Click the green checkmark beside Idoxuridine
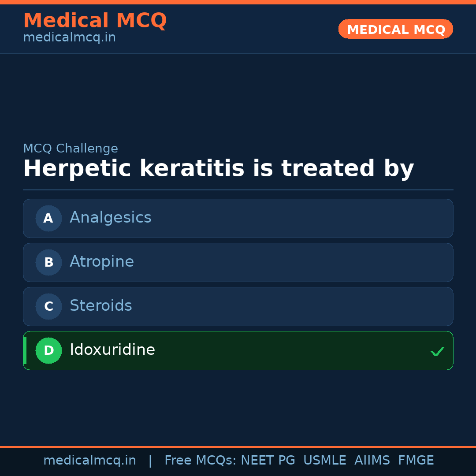Image resolution: width=476 pixels, height=476 pixels. (437, 351)
